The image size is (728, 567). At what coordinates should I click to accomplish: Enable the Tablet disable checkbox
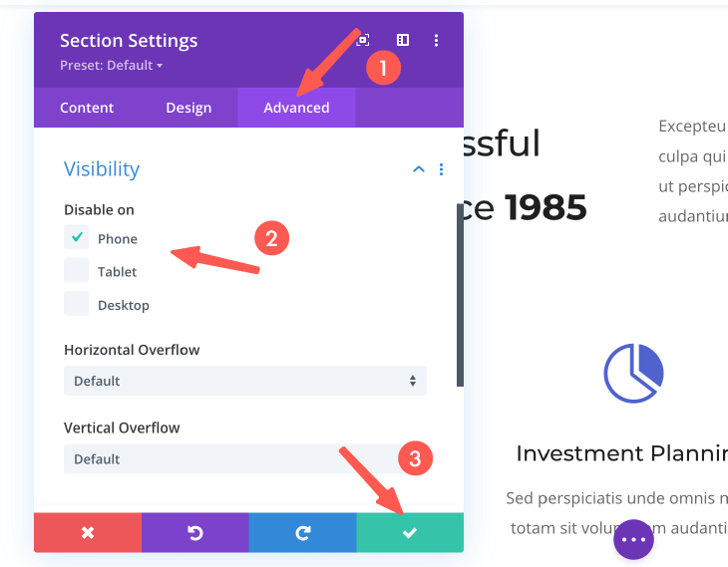tap(77, 271)
